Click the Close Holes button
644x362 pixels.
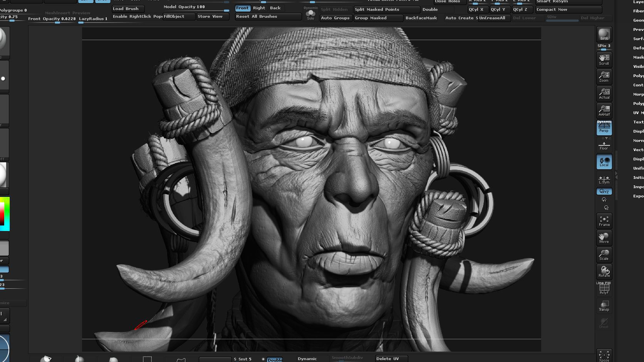450,2
